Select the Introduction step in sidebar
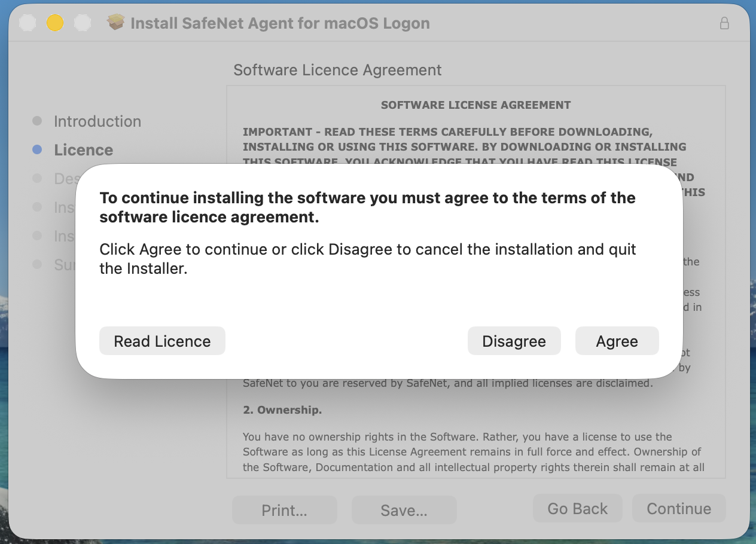This screenshot has height=544, width=756. point(97,121)
